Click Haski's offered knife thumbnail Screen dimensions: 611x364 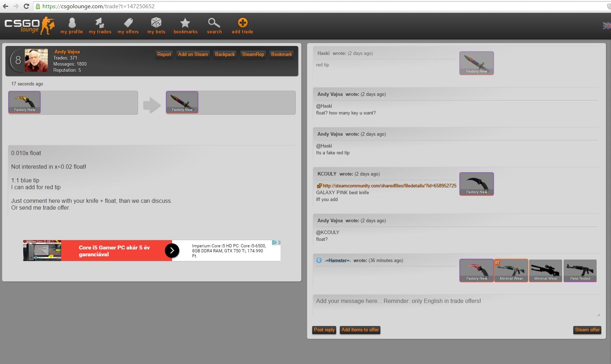(477, 63)
